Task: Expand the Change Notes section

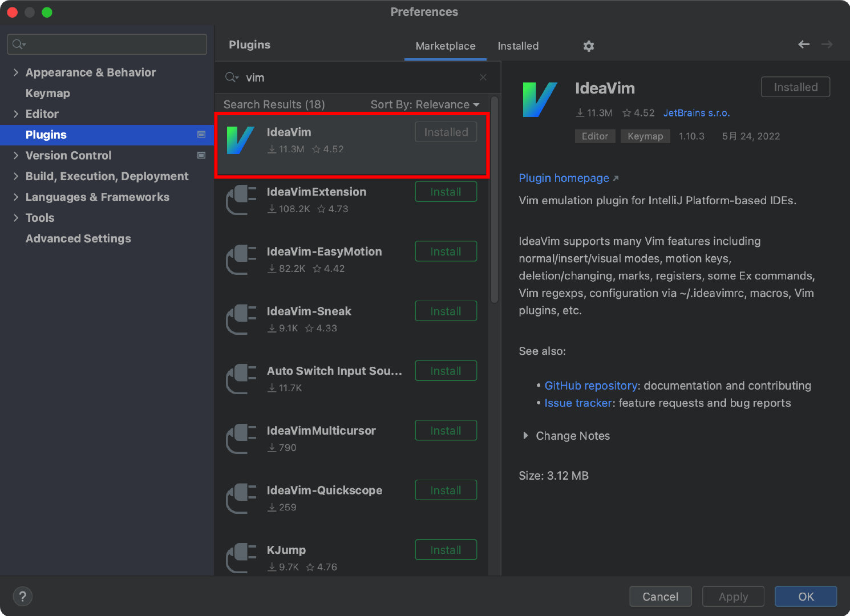Action: [x=525, y=436]
